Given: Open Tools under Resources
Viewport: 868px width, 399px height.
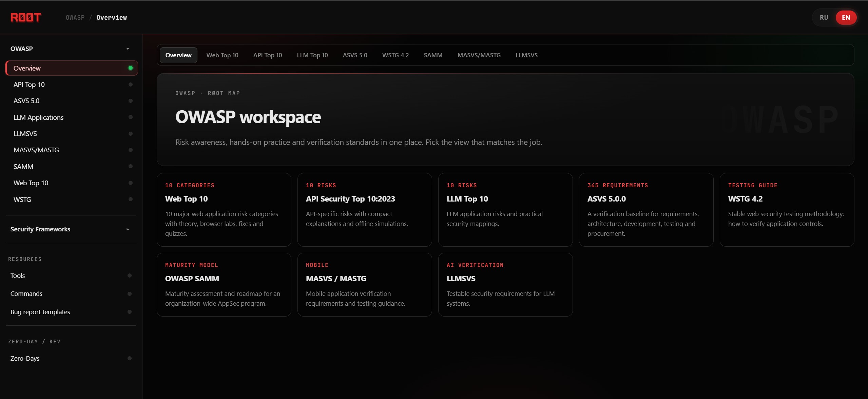Looking at the screenshot, I should point(71,275).
